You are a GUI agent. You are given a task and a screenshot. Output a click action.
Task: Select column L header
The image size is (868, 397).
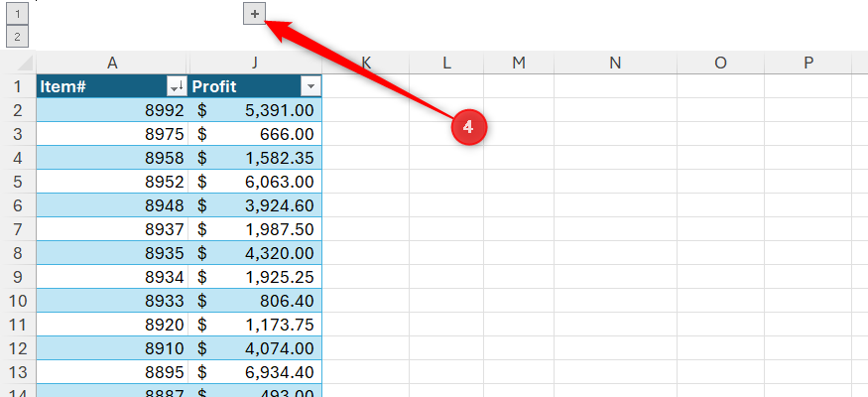click(x=446, y=63)
